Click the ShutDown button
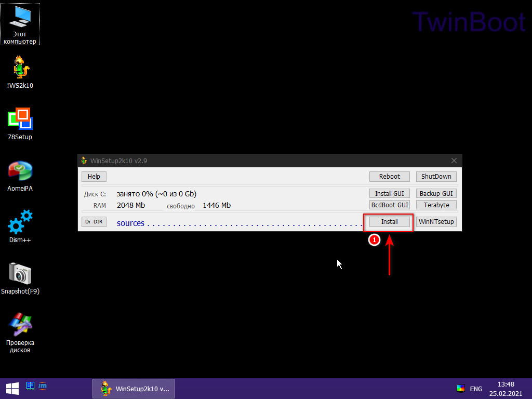Viewport: 532px width, 399px height. 436,177
